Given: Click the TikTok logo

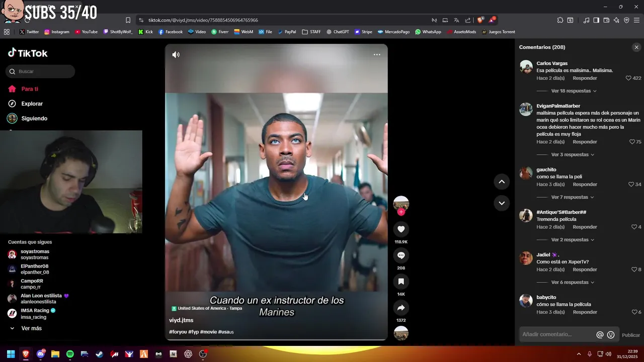Looking at the screenshot, I should tap(28, 53).
